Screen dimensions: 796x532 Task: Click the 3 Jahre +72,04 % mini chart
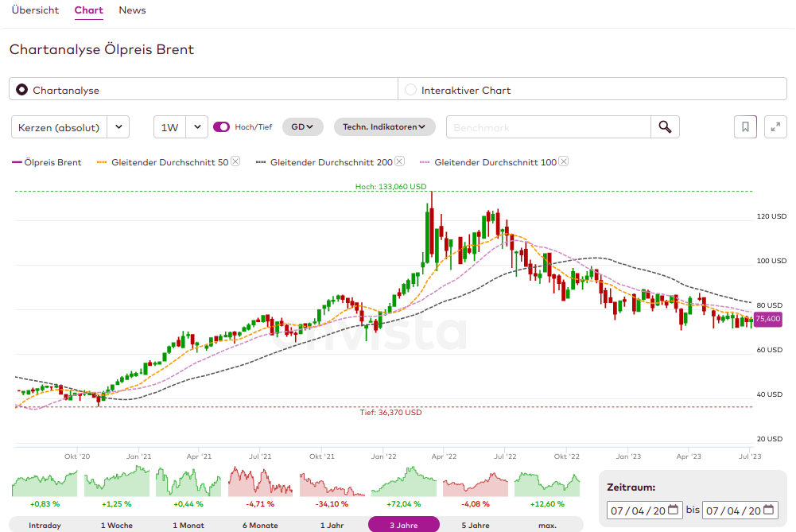coord(404,481)
